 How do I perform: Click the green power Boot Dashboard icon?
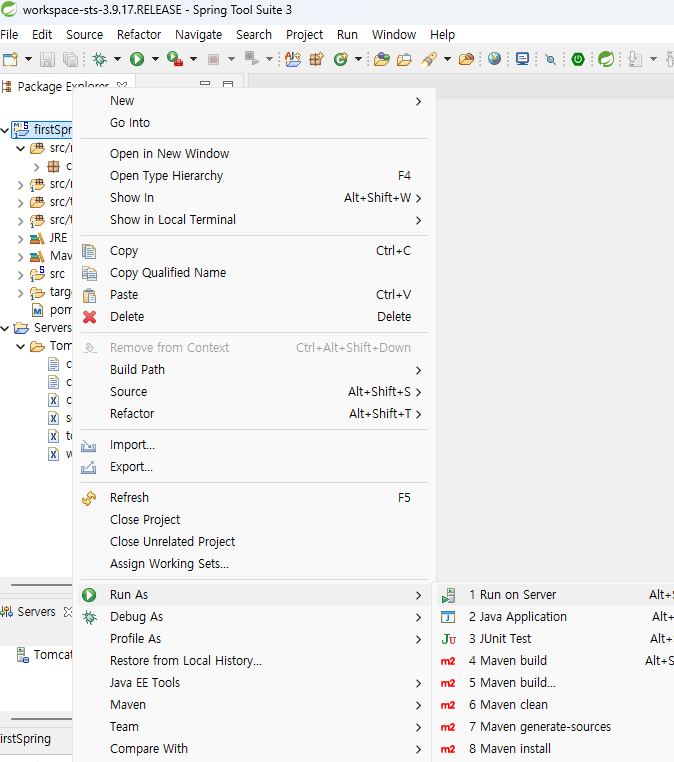[x=578, y=59]
